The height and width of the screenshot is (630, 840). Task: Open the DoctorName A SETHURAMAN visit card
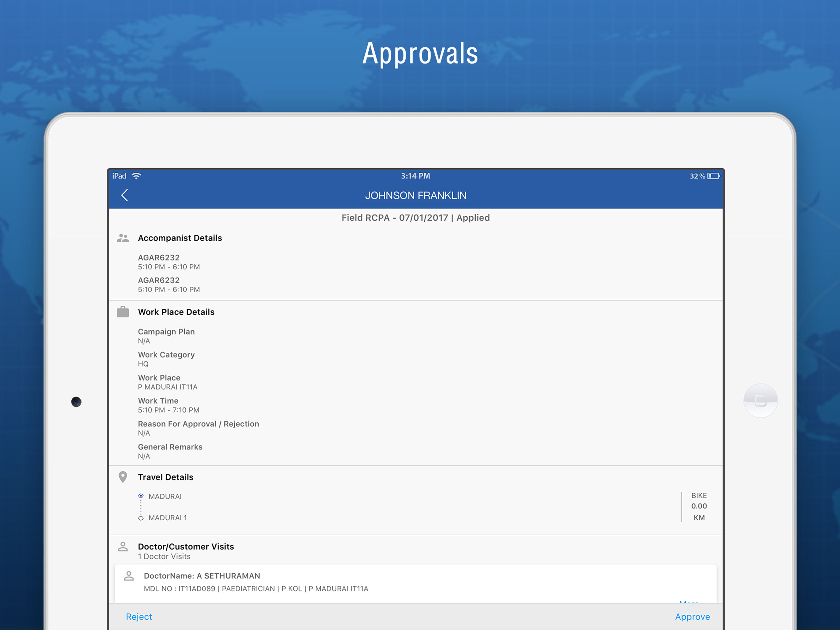pyautogui.click(x=416, y=584)
